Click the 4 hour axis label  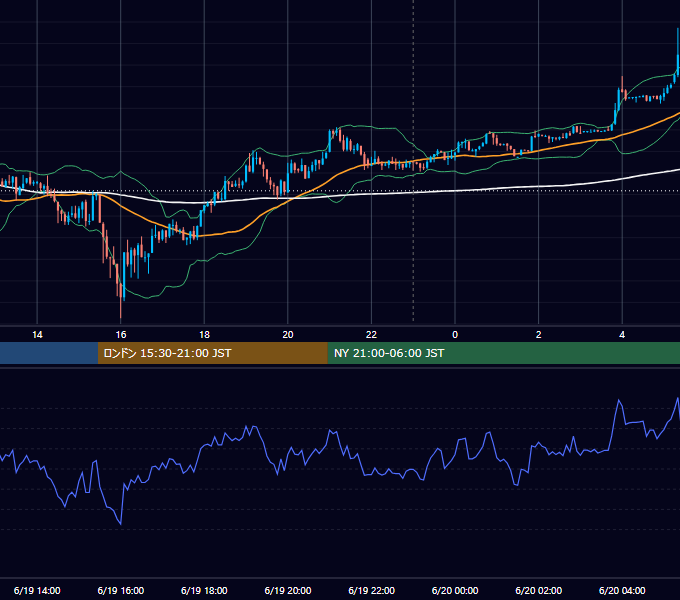coord(622,335)
